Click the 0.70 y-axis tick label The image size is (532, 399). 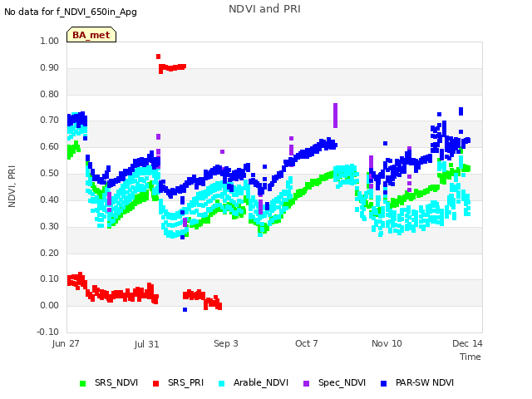point(50,120)
